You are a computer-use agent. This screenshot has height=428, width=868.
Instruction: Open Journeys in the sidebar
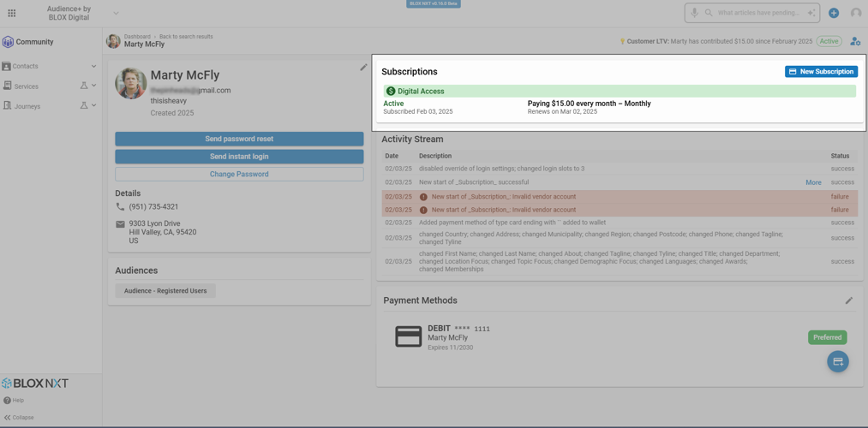tap(27, 106)
